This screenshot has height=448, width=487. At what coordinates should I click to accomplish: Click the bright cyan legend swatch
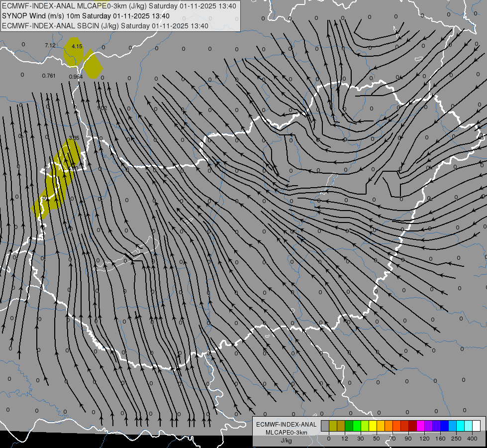461,426
